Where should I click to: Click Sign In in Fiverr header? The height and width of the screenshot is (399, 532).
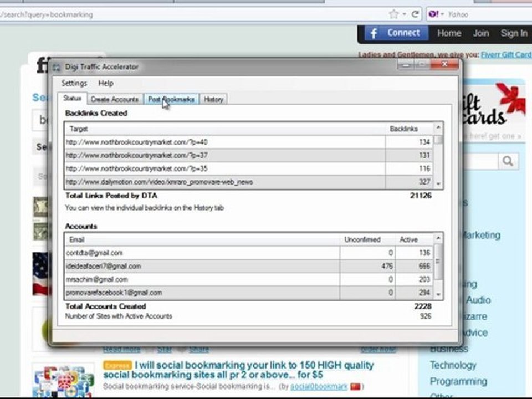(x=514, y=33)
